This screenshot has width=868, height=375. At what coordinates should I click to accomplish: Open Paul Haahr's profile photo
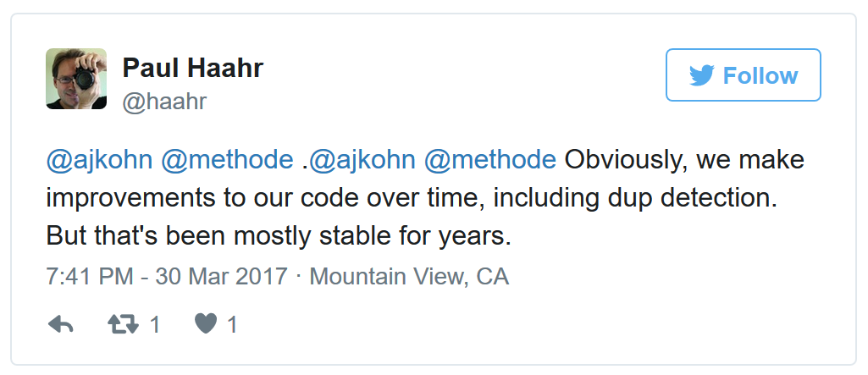[x=76, y=79]
